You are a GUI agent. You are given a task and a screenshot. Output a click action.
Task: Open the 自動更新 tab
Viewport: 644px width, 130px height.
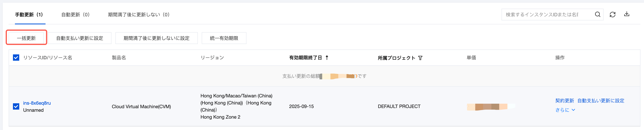(x=76, y=15)
